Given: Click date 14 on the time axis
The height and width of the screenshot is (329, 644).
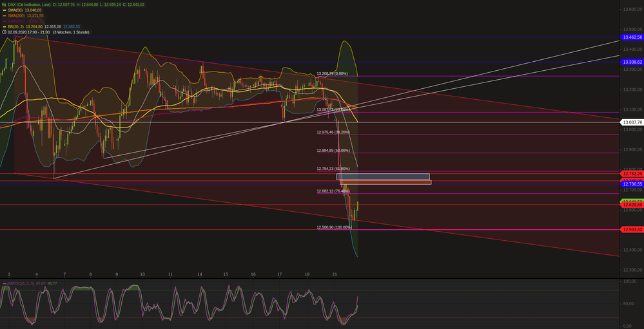Looking at the screenshot, I should point(200,274).
